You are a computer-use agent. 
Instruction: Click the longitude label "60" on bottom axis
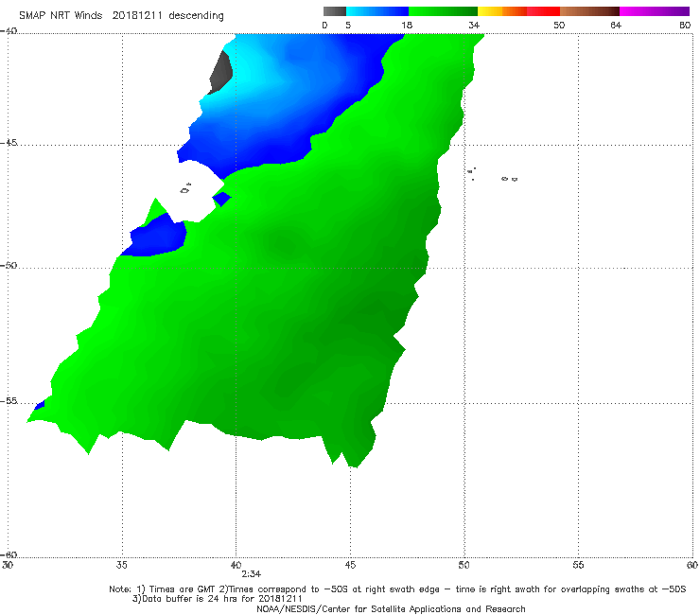tap(692, 565)
